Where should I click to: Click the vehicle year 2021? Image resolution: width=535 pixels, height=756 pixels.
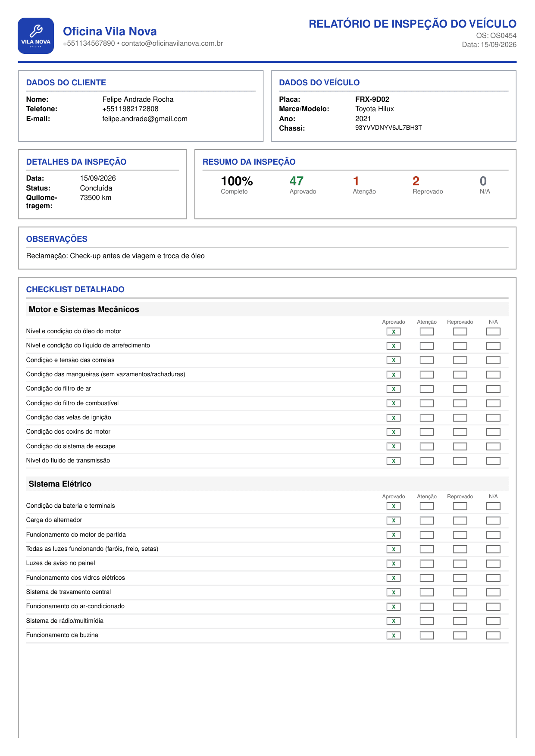363,119
